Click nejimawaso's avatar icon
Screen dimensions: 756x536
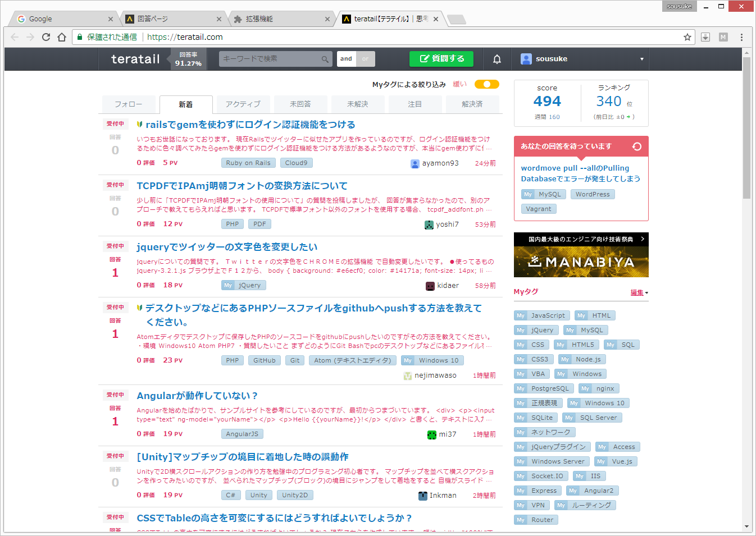coord(408,375)
